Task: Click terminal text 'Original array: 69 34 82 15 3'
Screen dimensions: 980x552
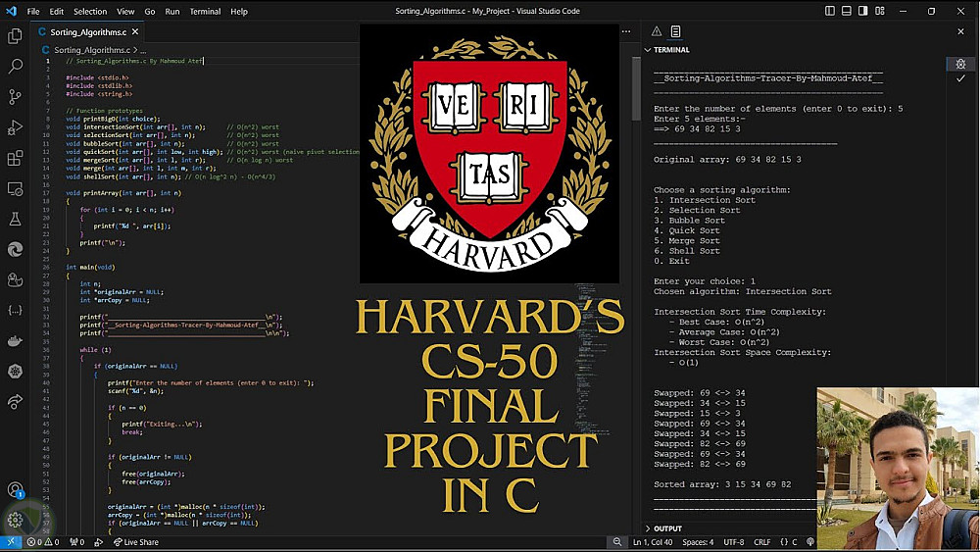Action: [727, 160]
